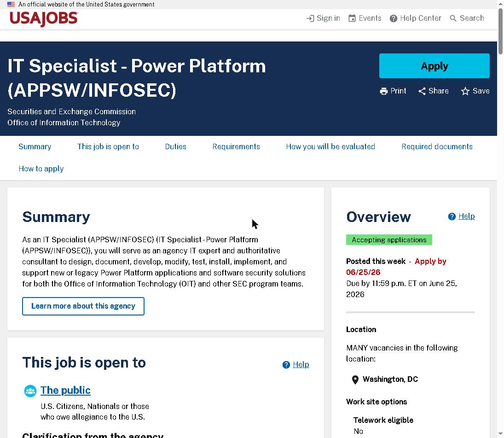This screenshot has width=504, height=438.
Task: Click the Events calendar icon
Action: (352, 18)
